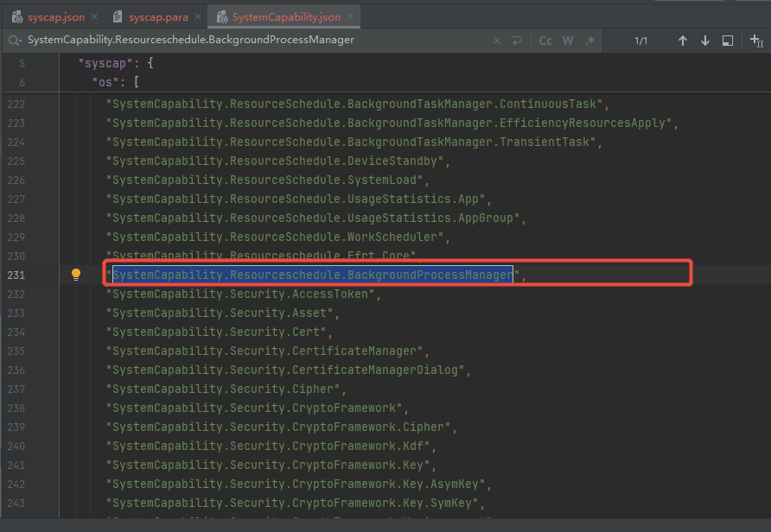Viewport: 771px width, 532px height.
Task: Click the CryptoFramework.Key.SymKey line
Action: tap(295, 503)
